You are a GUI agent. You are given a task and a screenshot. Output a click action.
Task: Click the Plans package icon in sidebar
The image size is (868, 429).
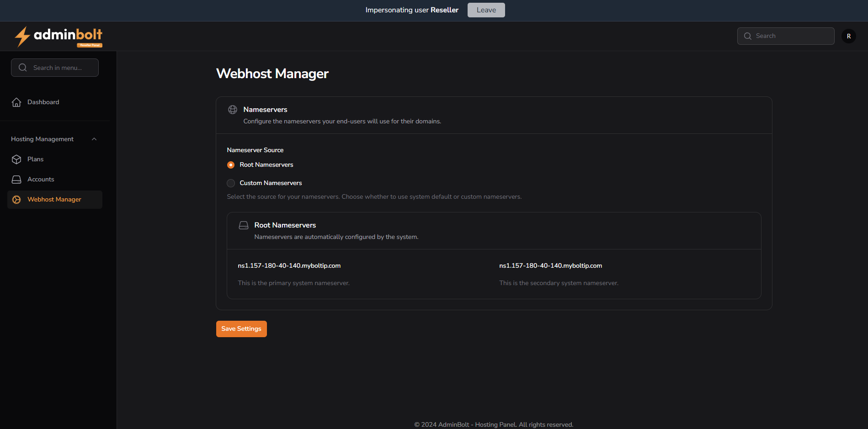(x=16, y=159)
